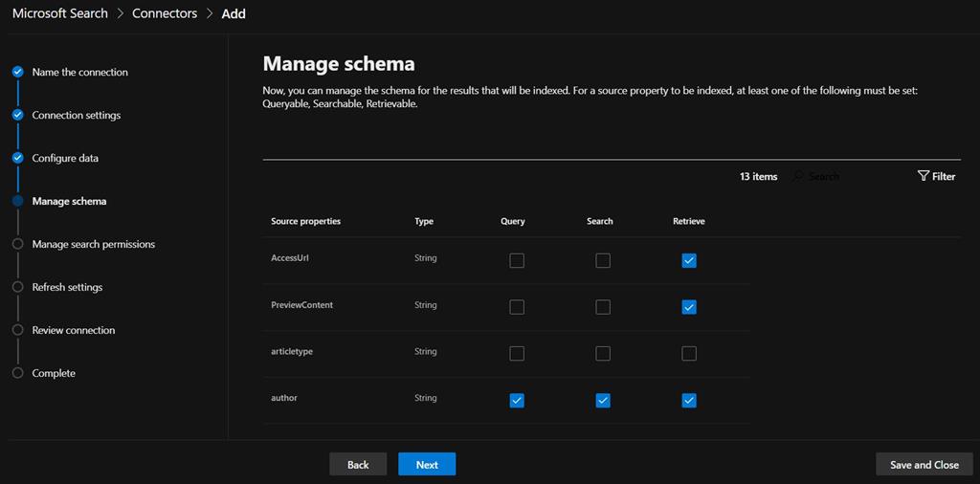Screen dimensions: 980x484
Task: Click the Configure data checkmark icon
Action: point(18,158)
